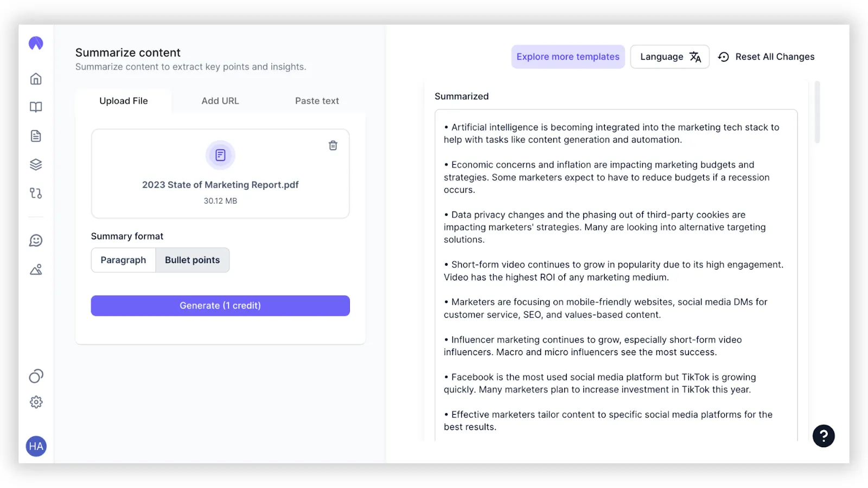This screenshot has height=488, width=868.
Task: Click the purple app logo in sidebar
Action: 36,43
